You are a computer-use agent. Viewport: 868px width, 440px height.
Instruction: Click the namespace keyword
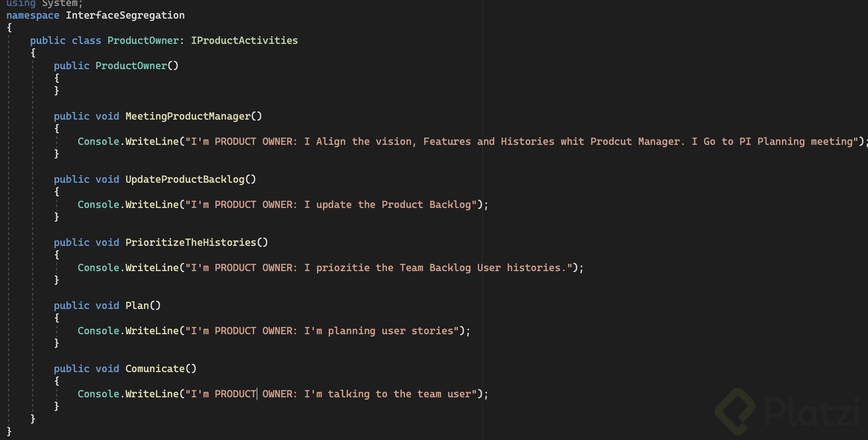tap(33, 15)
